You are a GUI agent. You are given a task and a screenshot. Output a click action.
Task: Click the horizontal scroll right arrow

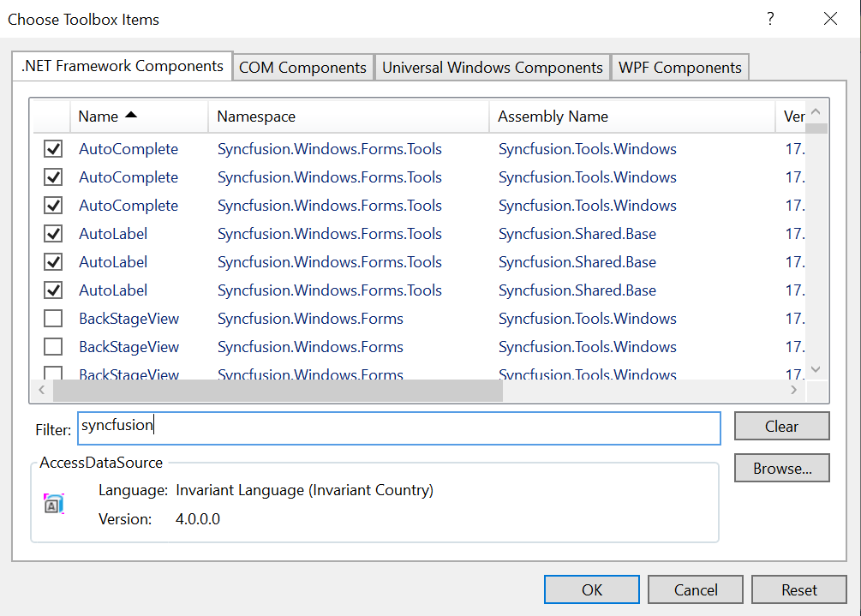pyautogui.click(x=794, y=390)
